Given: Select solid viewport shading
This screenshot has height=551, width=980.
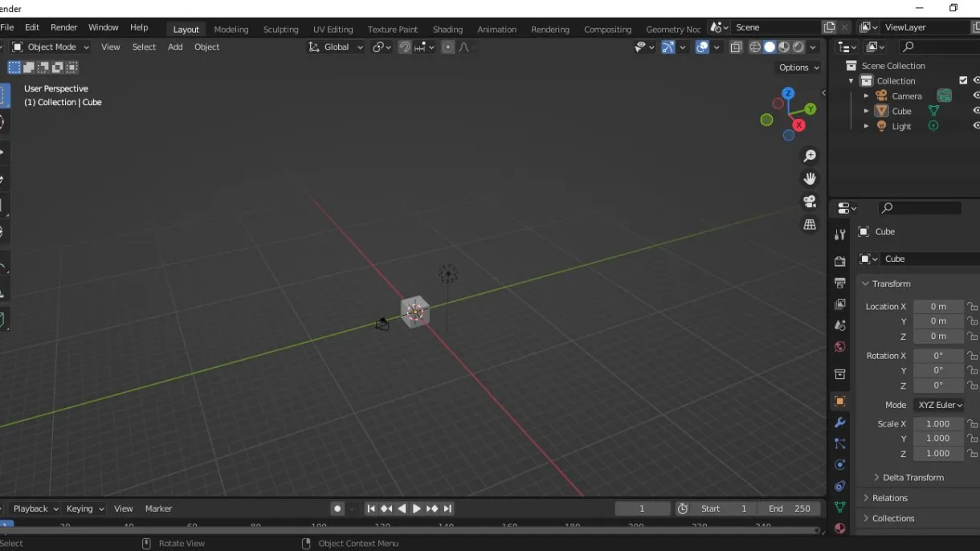Looking at the screenshot, I should click(x=770, y=47).
